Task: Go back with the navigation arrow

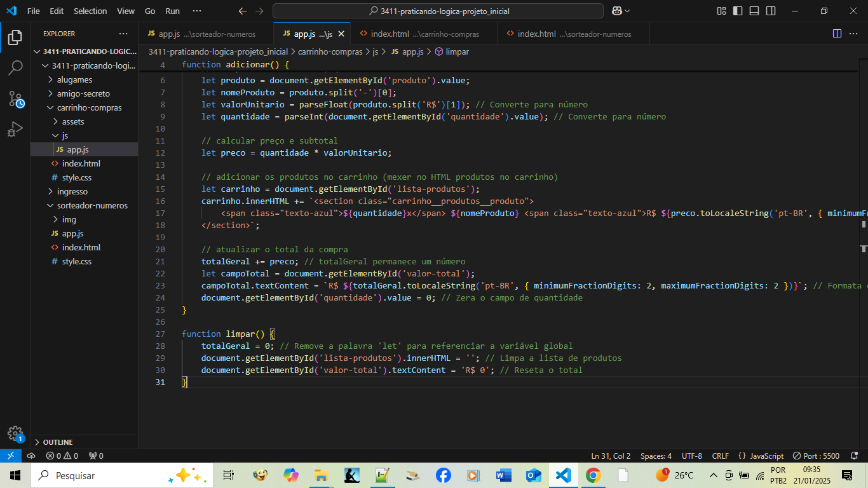Action: pos(242,11)
